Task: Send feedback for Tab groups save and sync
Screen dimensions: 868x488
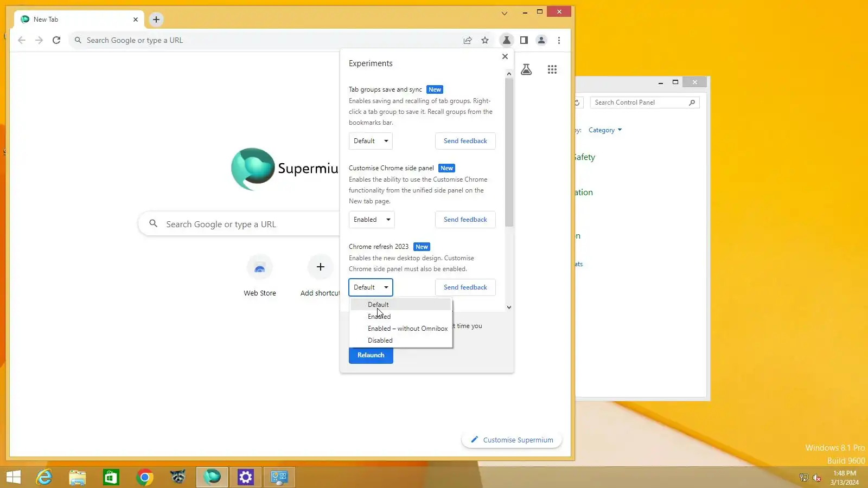Action: (x=465, y=141)
